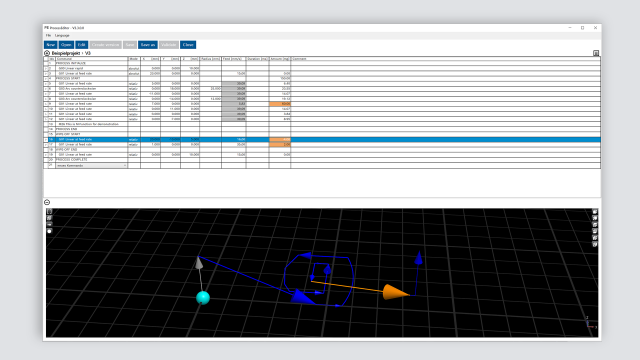The image size is (640, 360).
Task: Open the 'neues Kommando' dropdown in row 21
Action: [91, 166]
